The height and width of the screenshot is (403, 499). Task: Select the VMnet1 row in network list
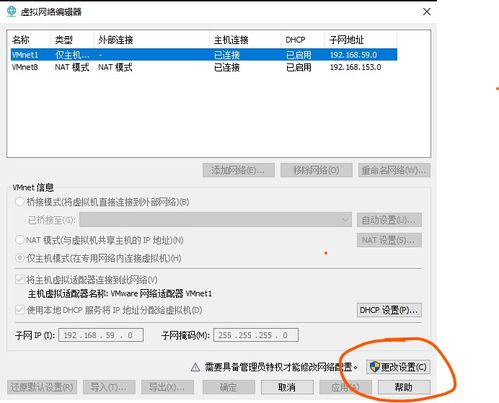pyautogui.click(x=204, y=55)
